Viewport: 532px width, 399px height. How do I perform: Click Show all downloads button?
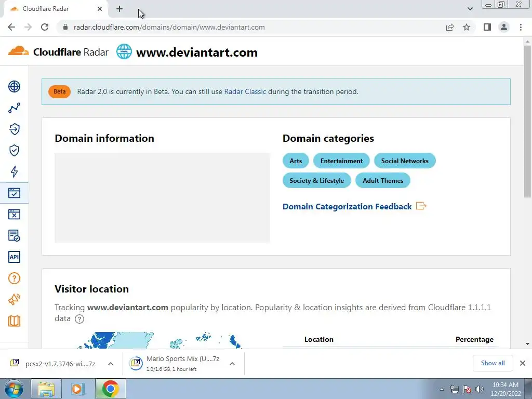pos(493,363)
